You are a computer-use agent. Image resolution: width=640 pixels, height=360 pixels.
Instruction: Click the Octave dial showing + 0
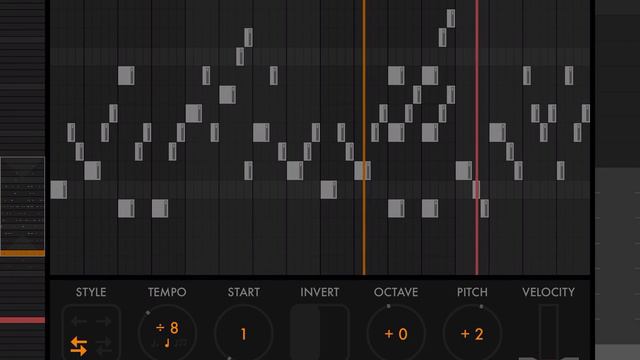pos(396,333)
